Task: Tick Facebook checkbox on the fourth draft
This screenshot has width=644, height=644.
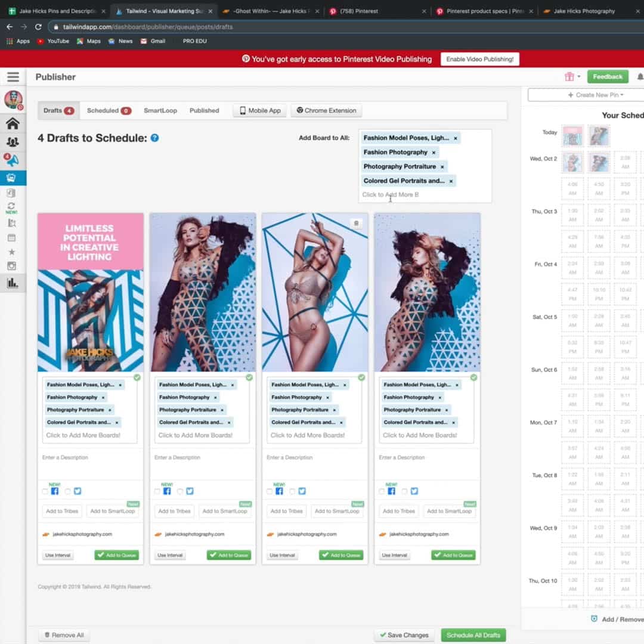Action: (x=382, y=491)
